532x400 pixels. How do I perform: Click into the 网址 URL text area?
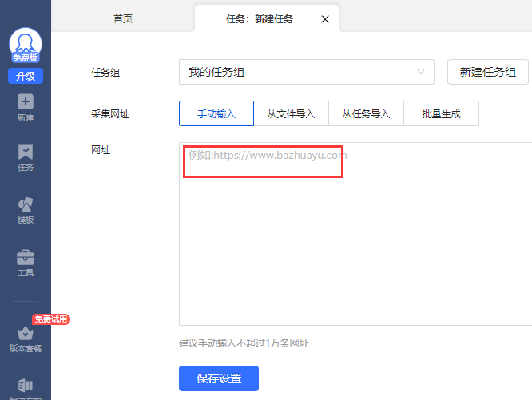[x=355, y=240]
